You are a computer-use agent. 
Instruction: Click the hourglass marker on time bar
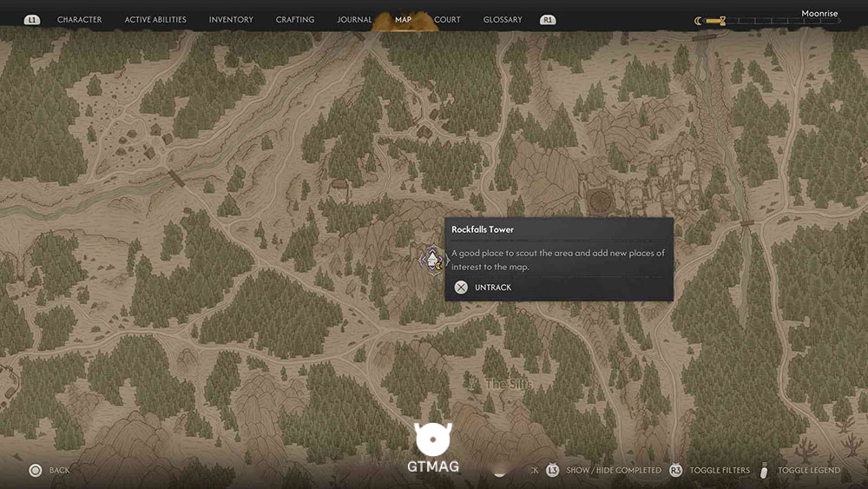(722, 21)
